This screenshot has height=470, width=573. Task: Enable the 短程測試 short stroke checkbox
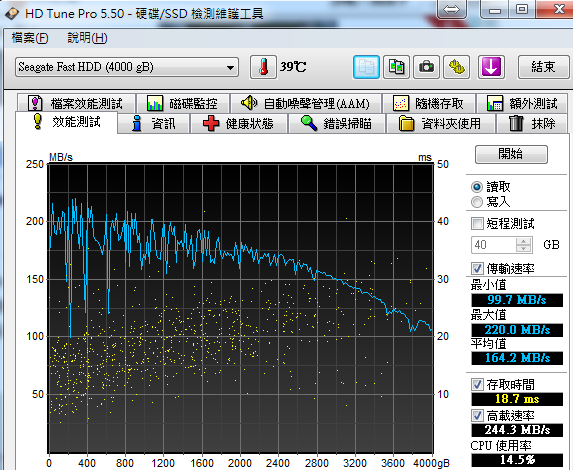[477, 223]
